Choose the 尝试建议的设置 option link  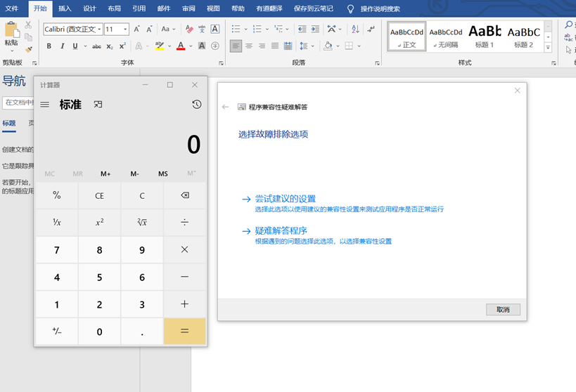285,199
